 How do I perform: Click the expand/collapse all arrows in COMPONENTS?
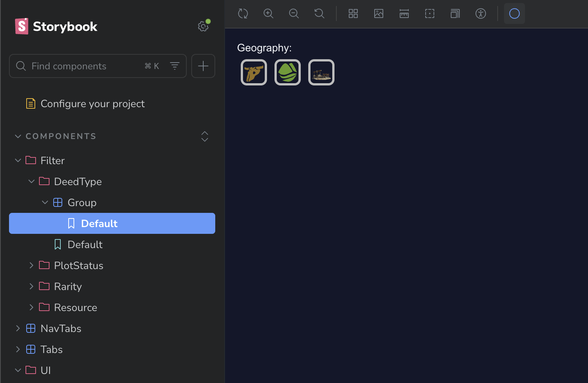click(x=205, y=136)
